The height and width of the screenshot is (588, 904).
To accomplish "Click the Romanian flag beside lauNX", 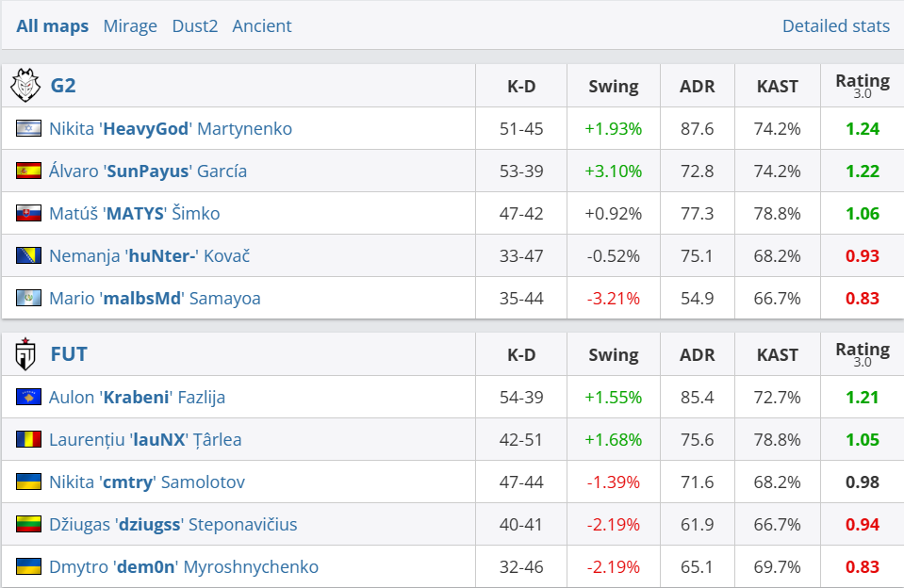I will click(x=28, y=439).
